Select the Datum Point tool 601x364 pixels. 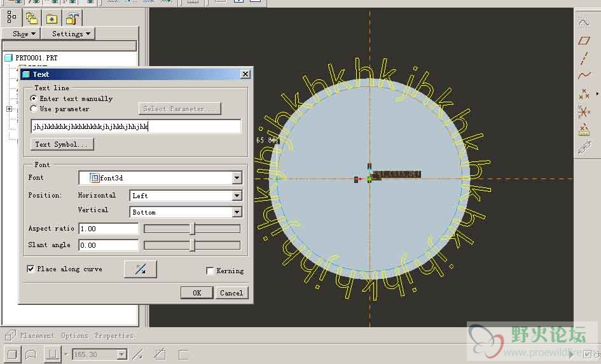tap(584, 94)
